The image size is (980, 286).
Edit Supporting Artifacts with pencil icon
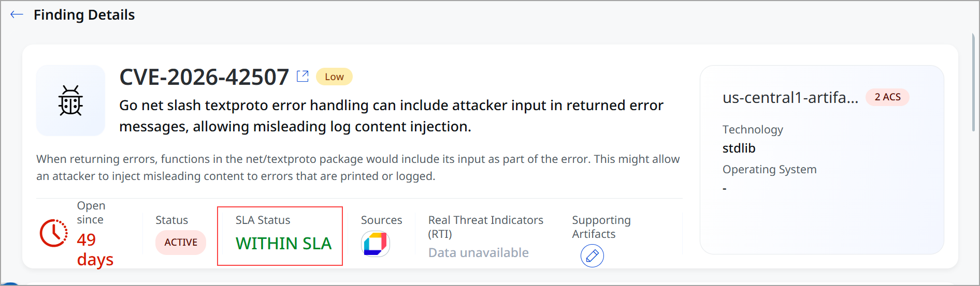592,255
